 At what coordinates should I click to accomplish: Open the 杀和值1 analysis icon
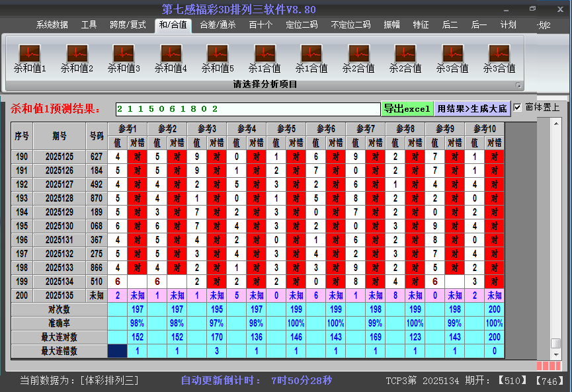(x=30, y=58)
